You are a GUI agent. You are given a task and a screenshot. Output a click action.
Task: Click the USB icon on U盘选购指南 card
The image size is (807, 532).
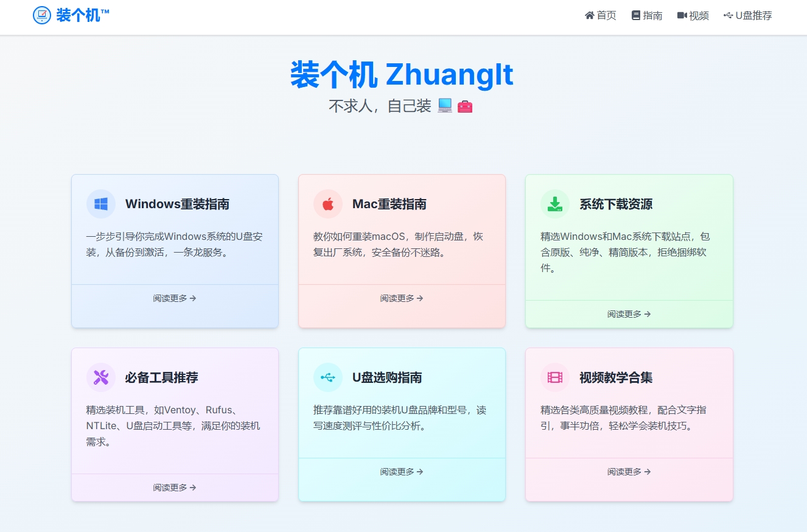327,377
